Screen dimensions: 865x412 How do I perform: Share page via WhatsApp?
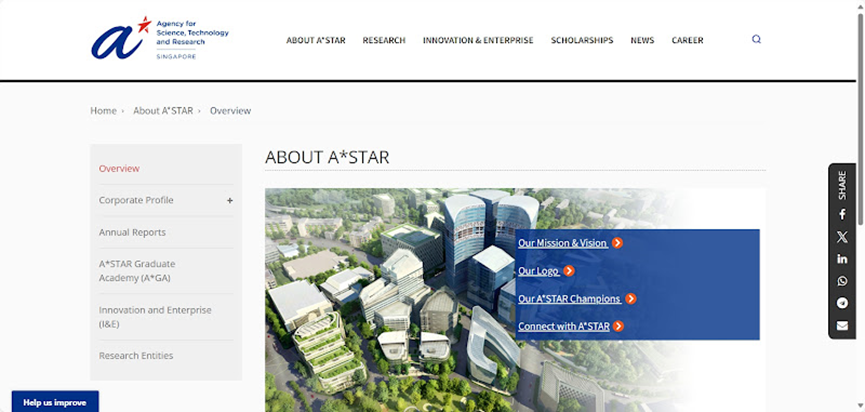coord(842,281)
